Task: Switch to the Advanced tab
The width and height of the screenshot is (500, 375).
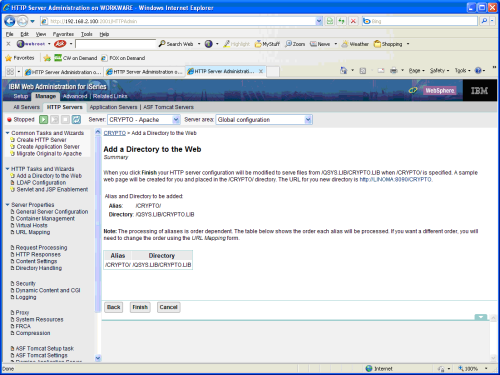Action: [75, 96]
